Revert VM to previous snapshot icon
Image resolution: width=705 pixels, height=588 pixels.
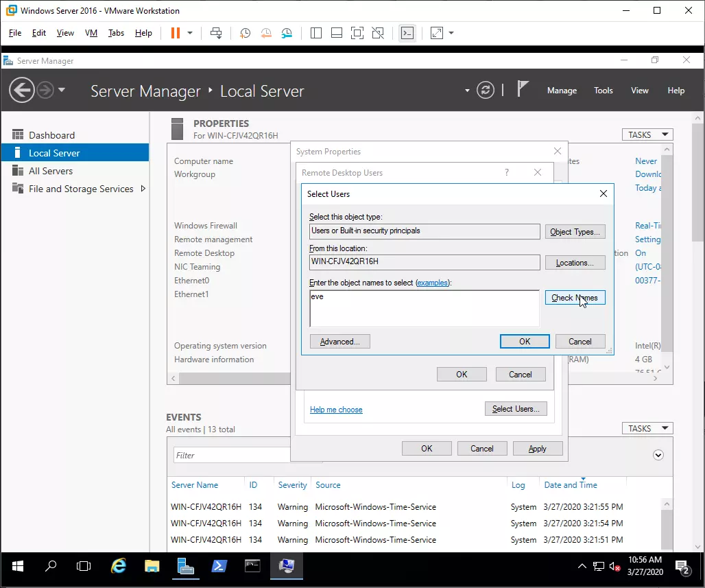coord(266,33)
